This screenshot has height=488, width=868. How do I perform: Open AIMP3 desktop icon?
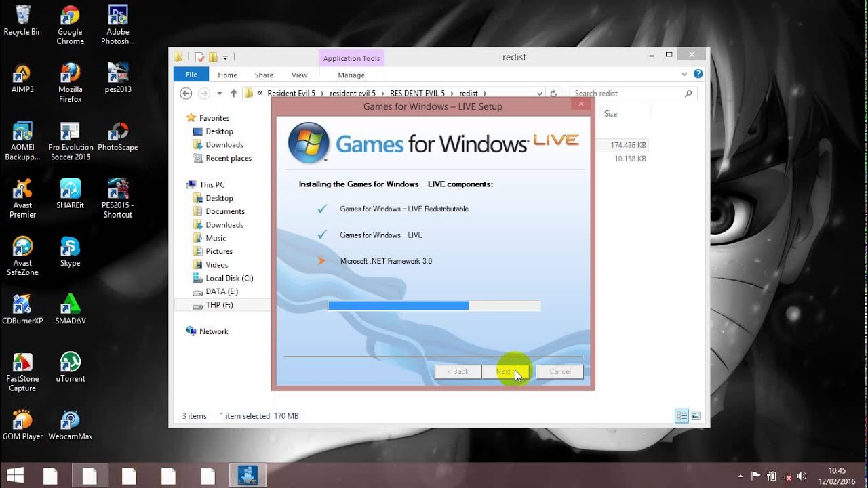coord(22,78)
